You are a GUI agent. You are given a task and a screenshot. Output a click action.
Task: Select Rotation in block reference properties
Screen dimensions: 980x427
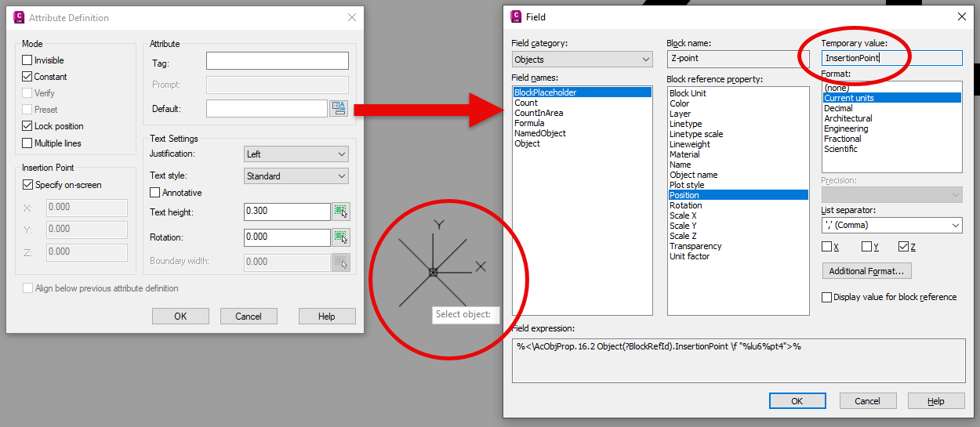coord(686,205)
